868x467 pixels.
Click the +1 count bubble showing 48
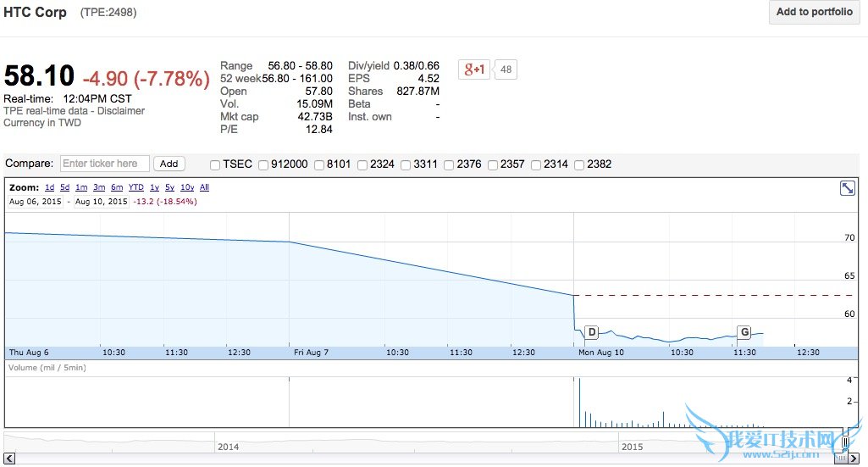pos(506,69)
